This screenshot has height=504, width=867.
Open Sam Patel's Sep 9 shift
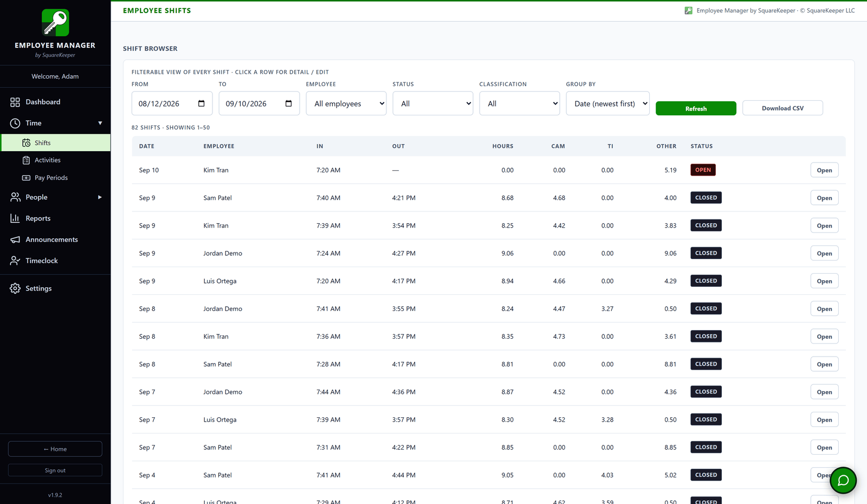(x=824, y=198)
